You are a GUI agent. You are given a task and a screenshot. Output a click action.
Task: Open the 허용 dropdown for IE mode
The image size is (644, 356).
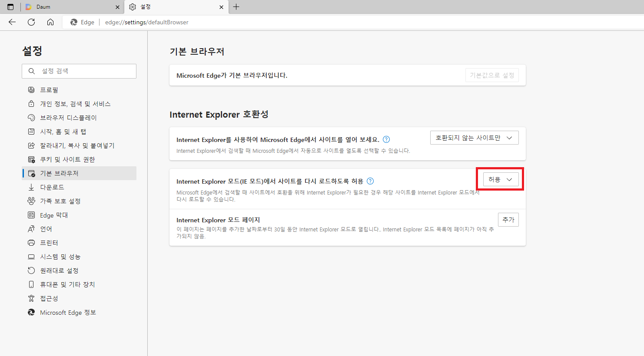501,179
